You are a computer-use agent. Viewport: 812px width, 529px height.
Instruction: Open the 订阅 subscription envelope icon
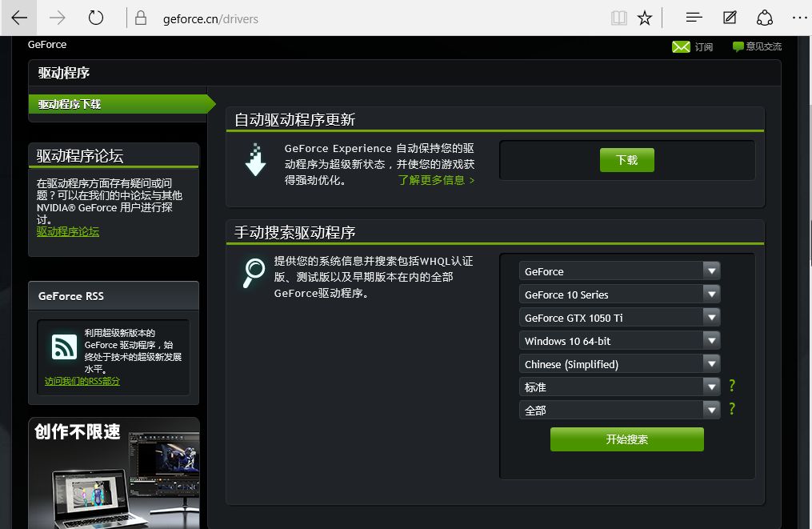[682, 46]
